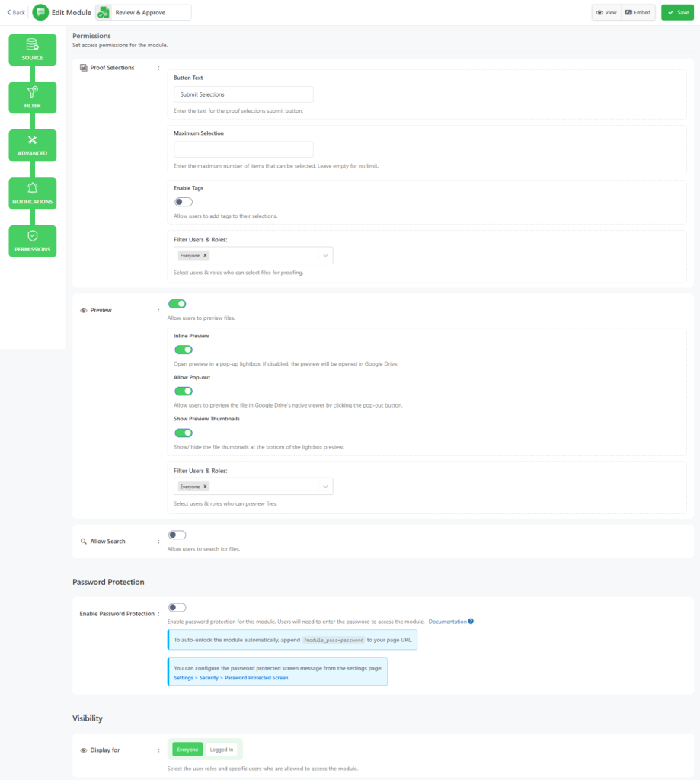Select Logged In display option

[x=222, y=750]
